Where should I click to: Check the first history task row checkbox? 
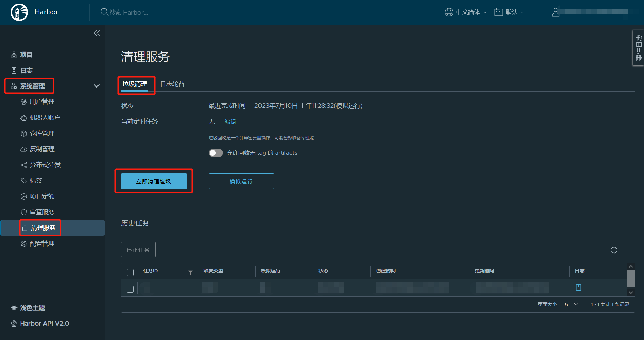point(130,289)
